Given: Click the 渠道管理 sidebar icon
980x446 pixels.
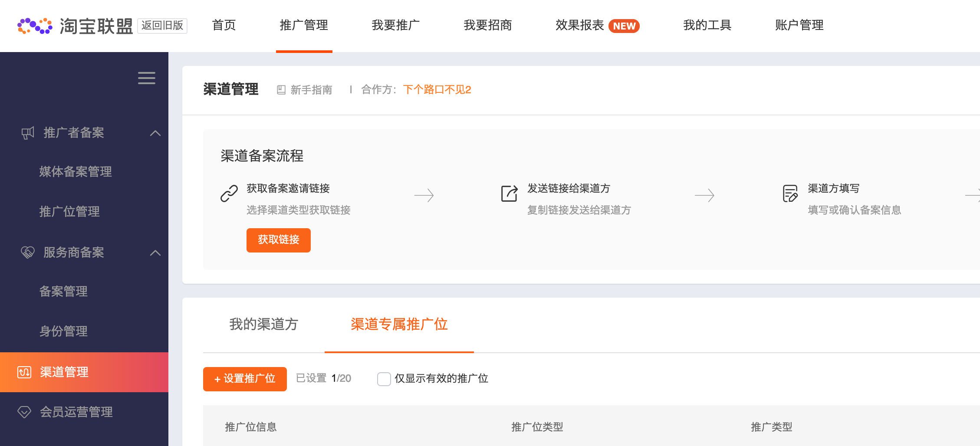Looking at the screenshot, I should point(24,372).
